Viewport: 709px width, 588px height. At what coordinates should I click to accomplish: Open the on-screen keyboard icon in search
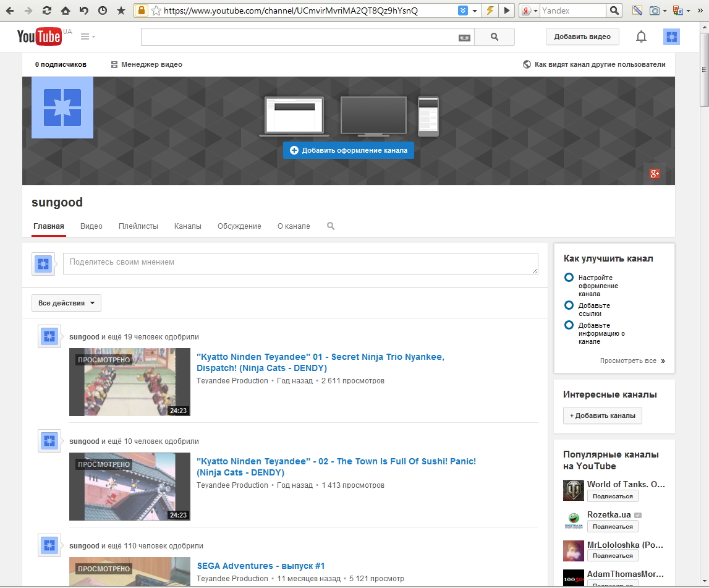point(464,38)
